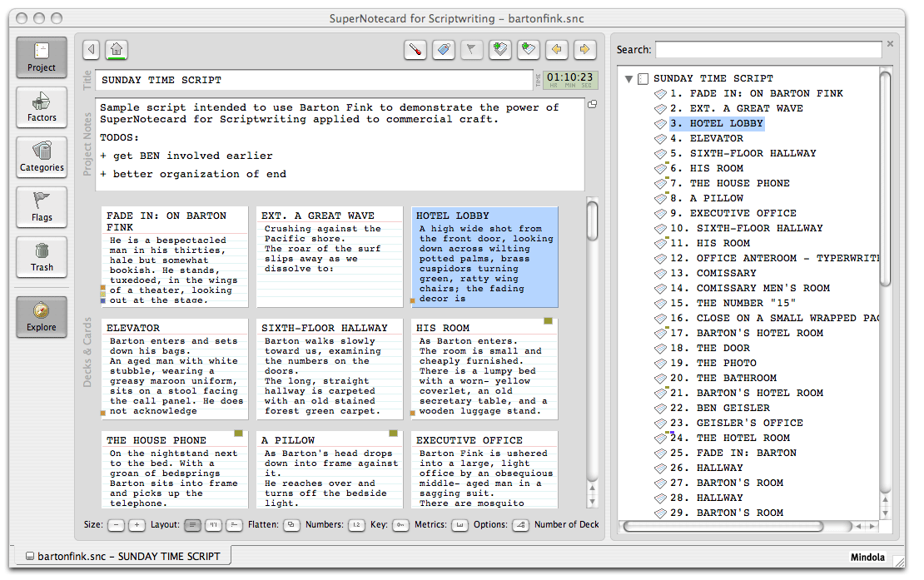Open the Trash
924x580 pixels.
point(42,257)
